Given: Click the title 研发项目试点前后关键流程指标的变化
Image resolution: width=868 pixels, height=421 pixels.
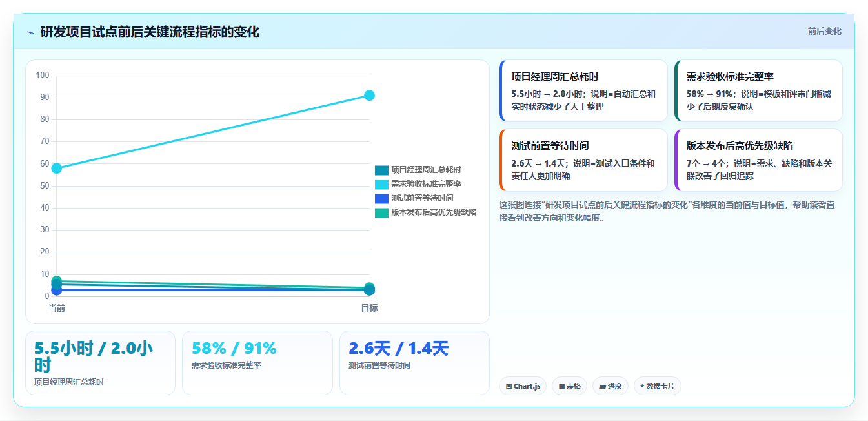Looking at the screenshot, I should pos(150,32).
